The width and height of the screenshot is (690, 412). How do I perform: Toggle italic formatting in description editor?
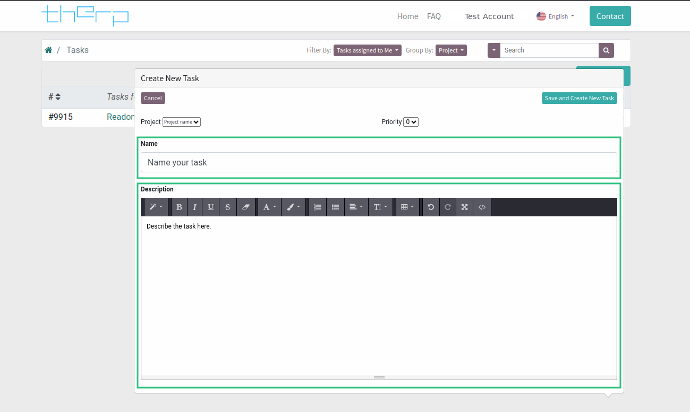click(x=195, y=207)
